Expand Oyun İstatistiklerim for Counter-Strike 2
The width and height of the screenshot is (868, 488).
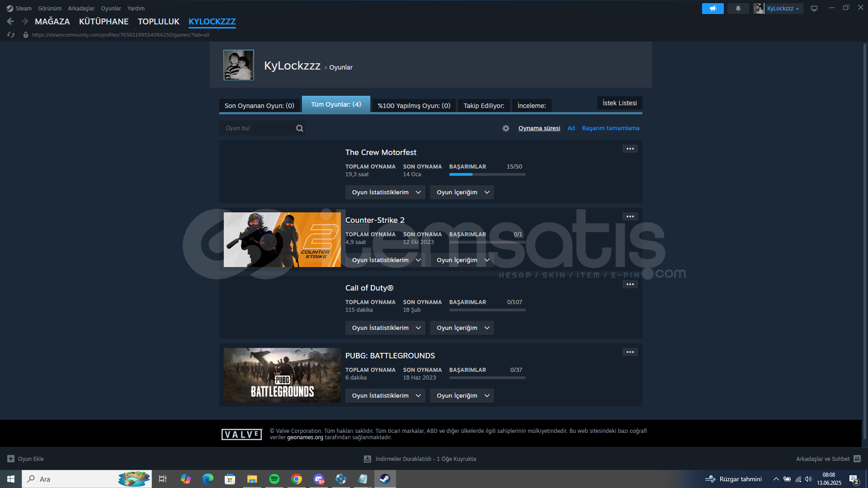[385, 260]
